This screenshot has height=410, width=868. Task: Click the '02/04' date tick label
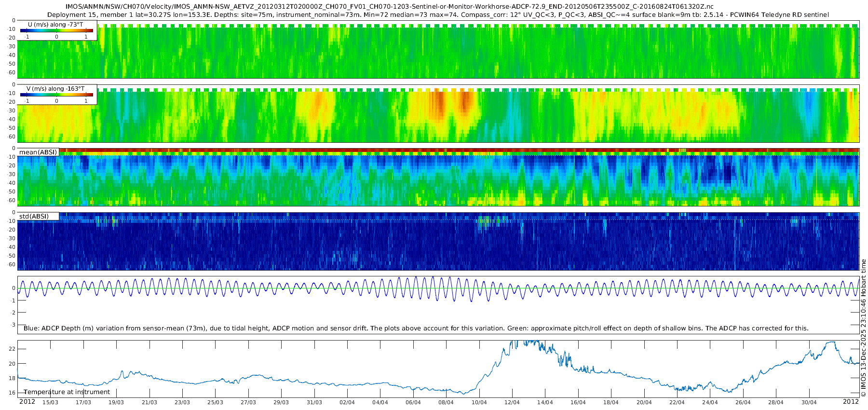click(x=347, y=402)
